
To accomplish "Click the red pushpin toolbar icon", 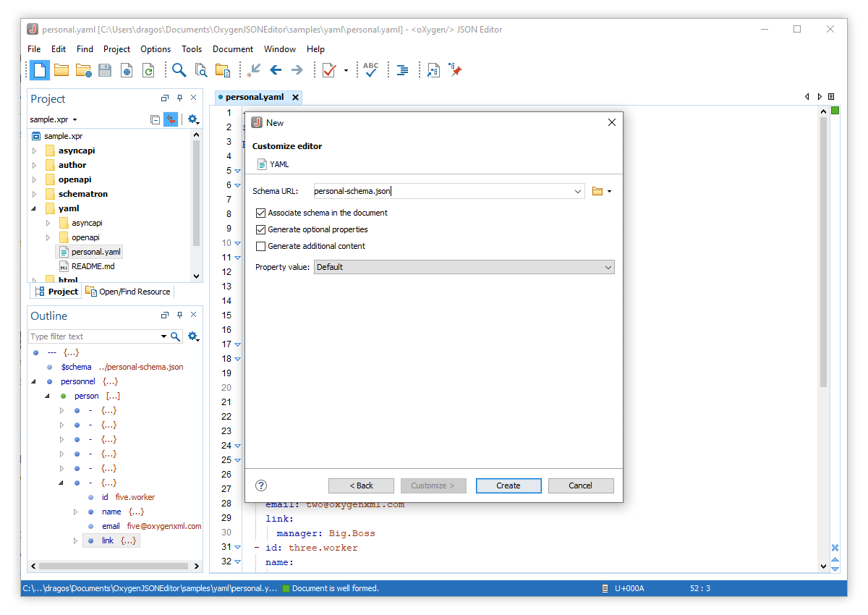I will point(455,70).
